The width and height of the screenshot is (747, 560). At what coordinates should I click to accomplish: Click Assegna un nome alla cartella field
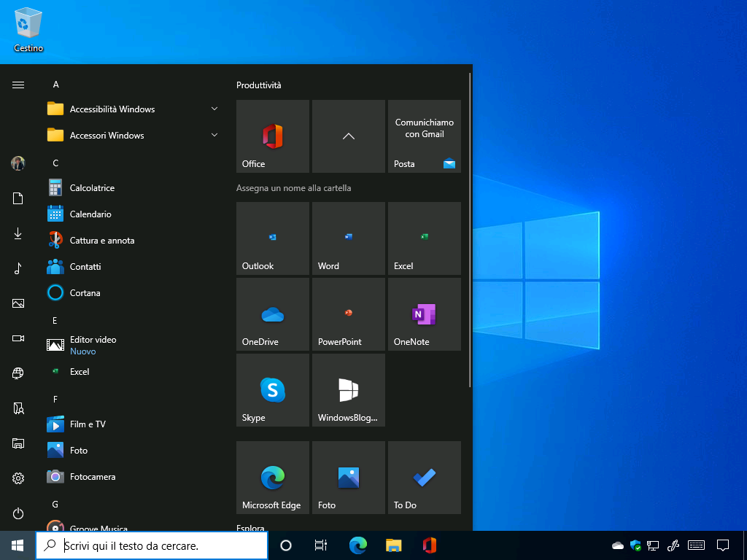(x=293, y=188)
